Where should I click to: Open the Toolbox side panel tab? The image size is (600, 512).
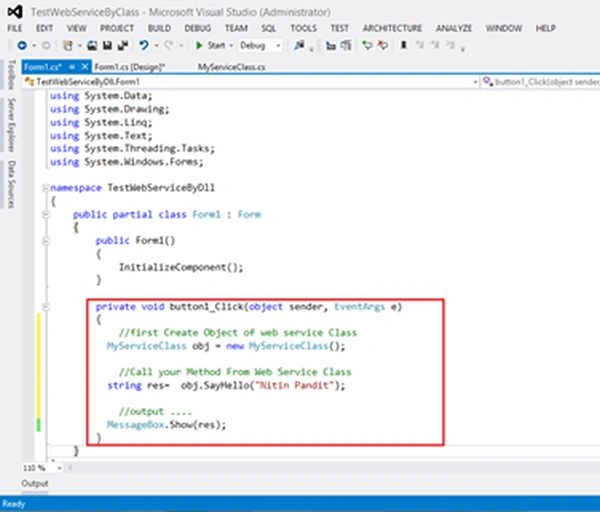(11, 75)
